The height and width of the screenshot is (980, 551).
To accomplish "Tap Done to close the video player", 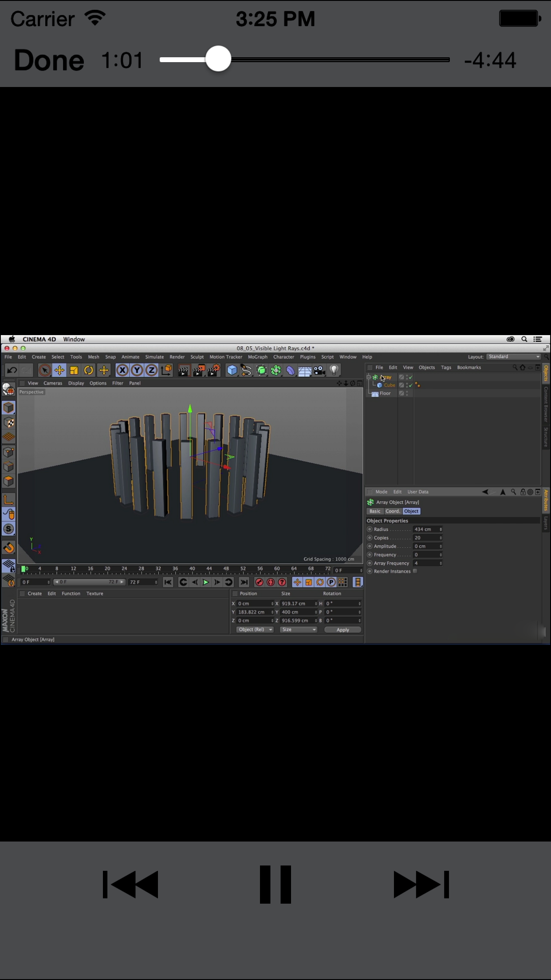I will point(49,60).
